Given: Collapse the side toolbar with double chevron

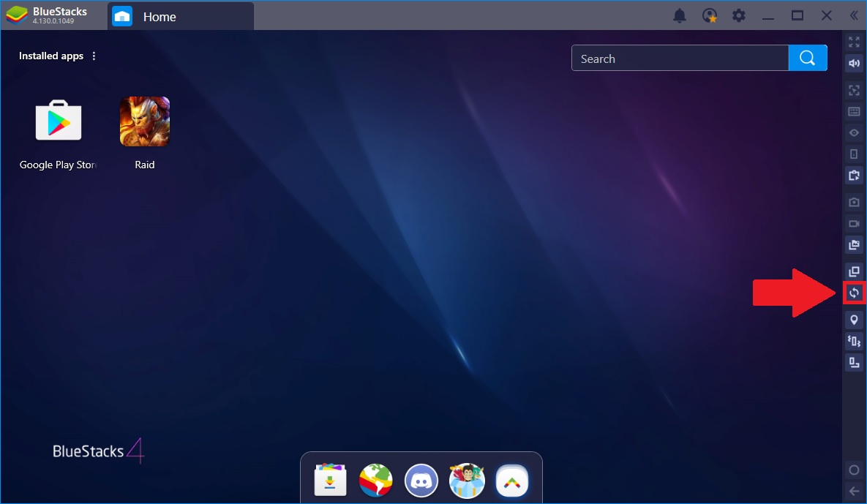Looking at the screenshot, I should [x=854, y=15].
